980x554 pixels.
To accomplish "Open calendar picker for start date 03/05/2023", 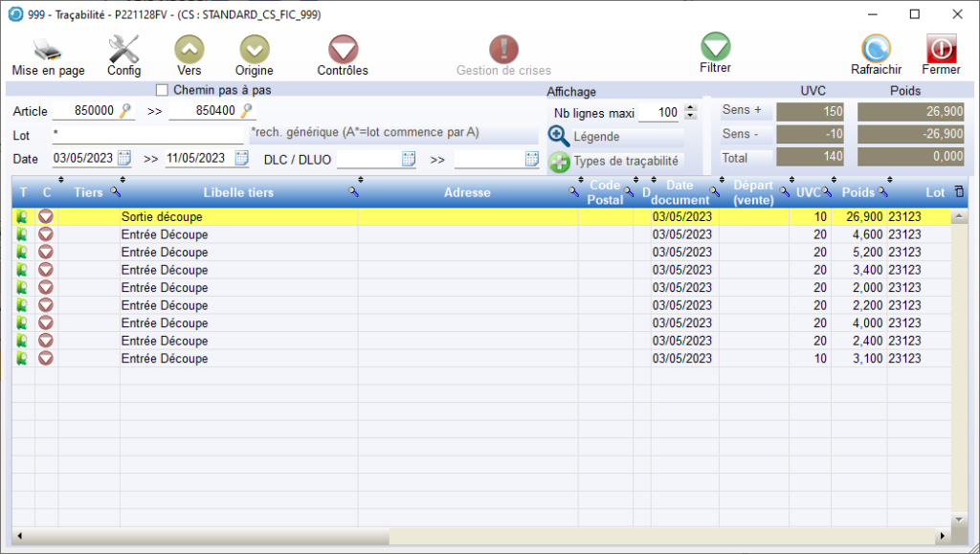I will click(124, 159).
